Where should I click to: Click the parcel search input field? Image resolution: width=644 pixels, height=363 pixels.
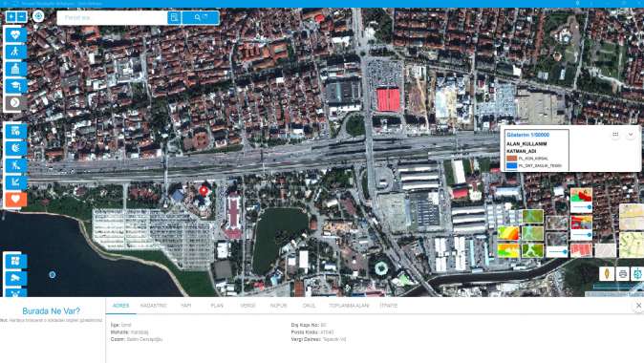coord(112,17)
